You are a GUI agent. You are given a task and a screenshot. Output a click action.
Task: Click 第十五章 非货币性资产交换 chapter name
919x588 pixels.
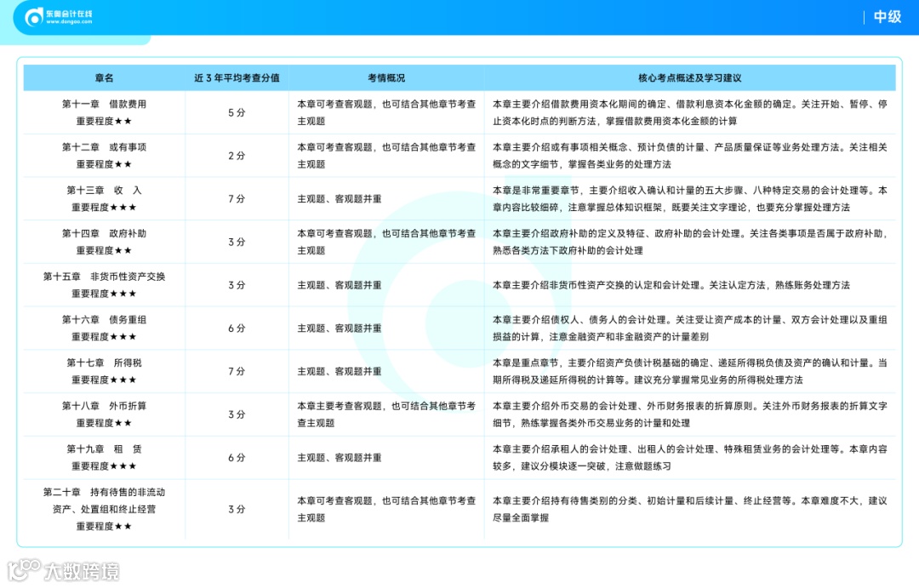pos(105,277)
